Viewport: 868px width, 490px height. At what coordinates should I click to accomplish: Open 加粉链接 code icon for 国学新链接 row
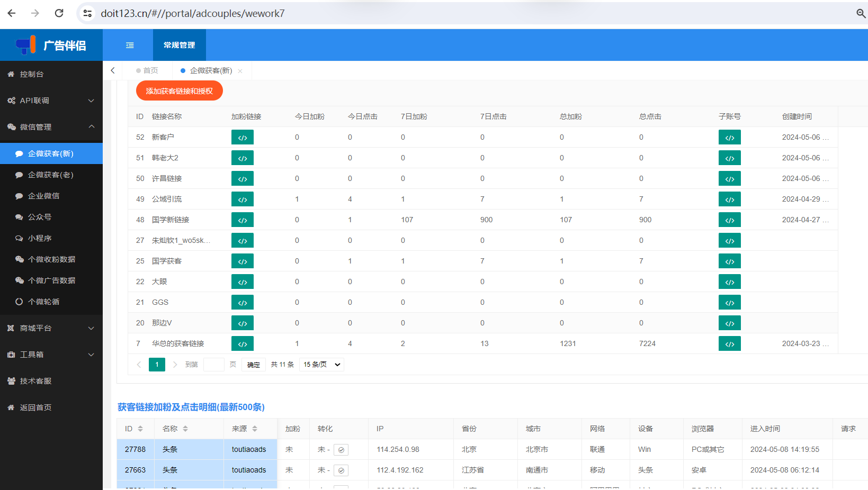click(x=243, y=220)
